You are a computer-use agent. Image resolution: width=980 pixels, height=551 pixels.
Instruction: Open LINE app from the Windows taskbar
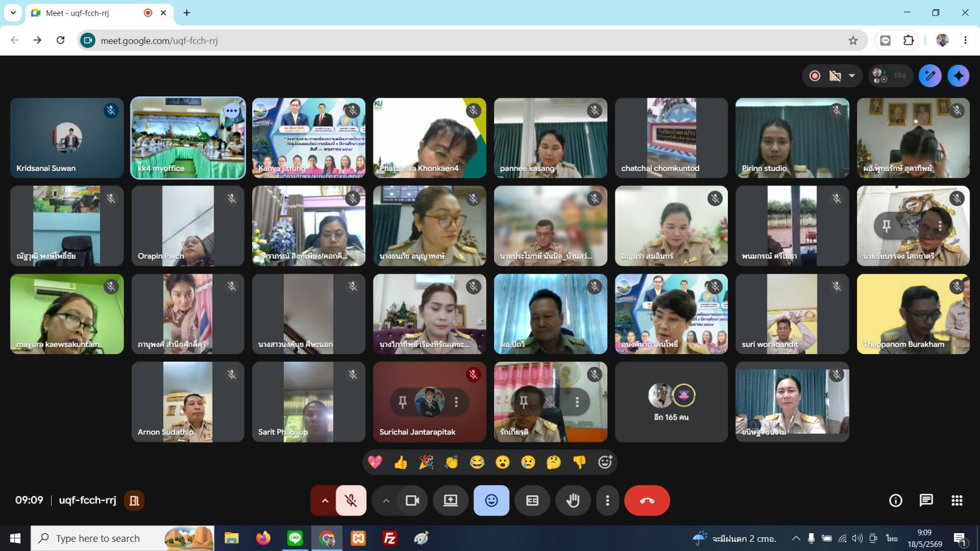295,538
